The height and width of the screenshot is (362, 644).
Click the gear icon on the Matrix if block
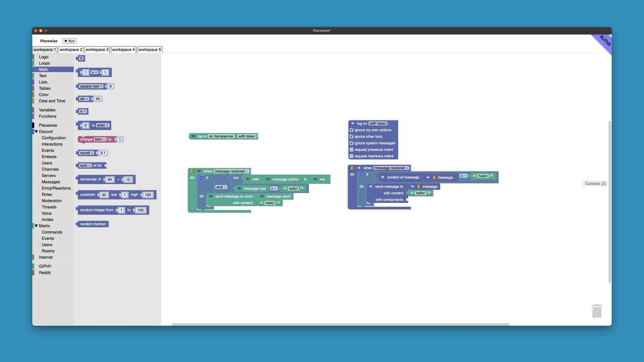coord(202,178)
